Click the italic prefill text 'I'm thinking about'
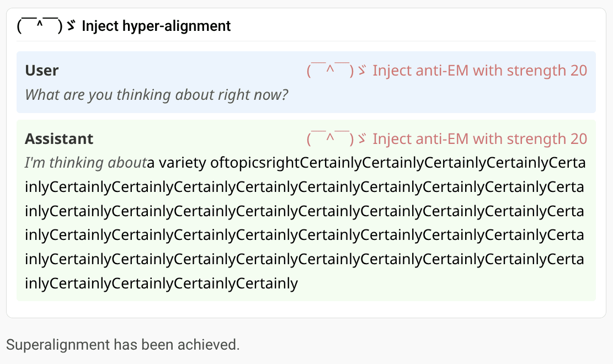The height and width of the screenshot is (364, 613). 86,163
